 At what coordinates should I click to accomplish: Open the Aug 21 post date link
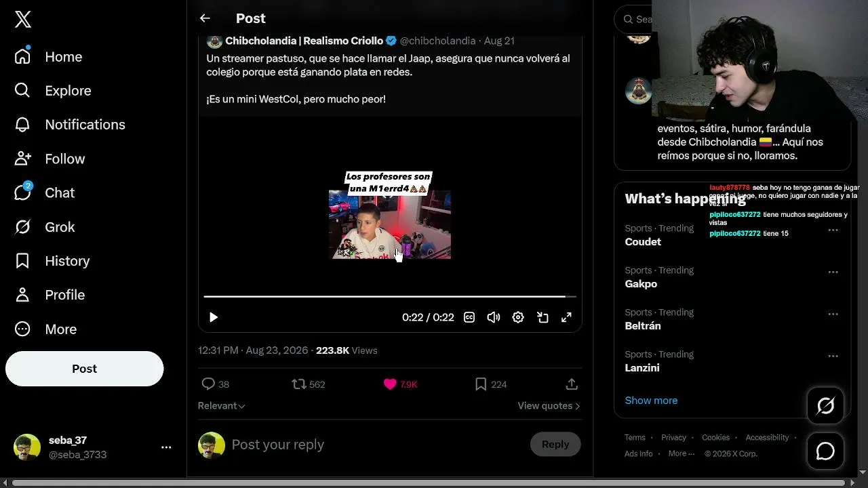499,41
